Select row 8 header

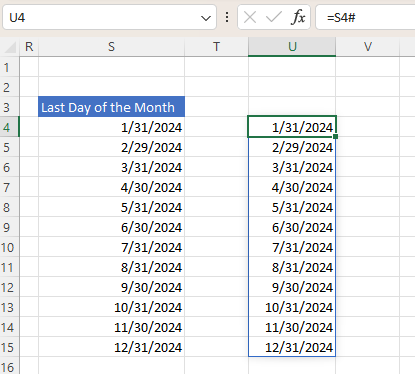[x=10, y=207]
